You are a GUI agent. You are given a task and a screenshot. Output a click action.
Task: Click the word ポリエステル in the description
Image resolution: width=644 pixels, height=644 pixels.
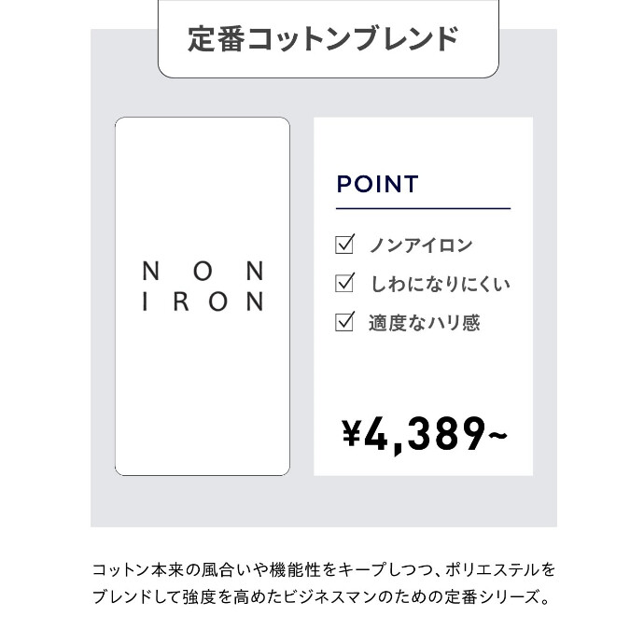click(x=492, y=569)
